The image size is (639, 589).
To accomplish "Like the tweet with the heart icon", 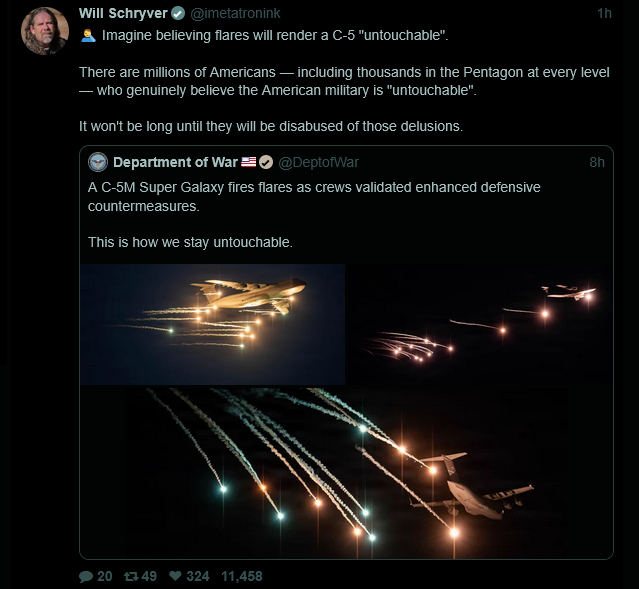I will tap(175, 576).
